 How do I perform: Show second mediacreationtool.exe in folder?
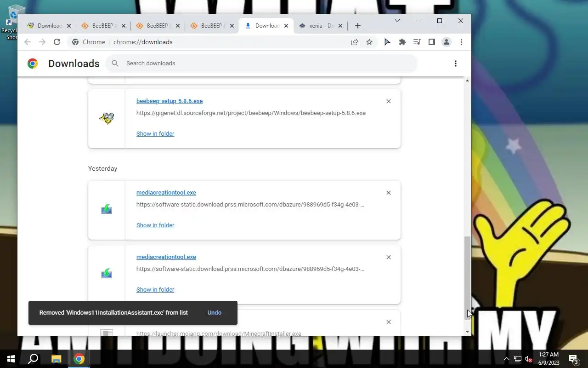pos(155,289)
